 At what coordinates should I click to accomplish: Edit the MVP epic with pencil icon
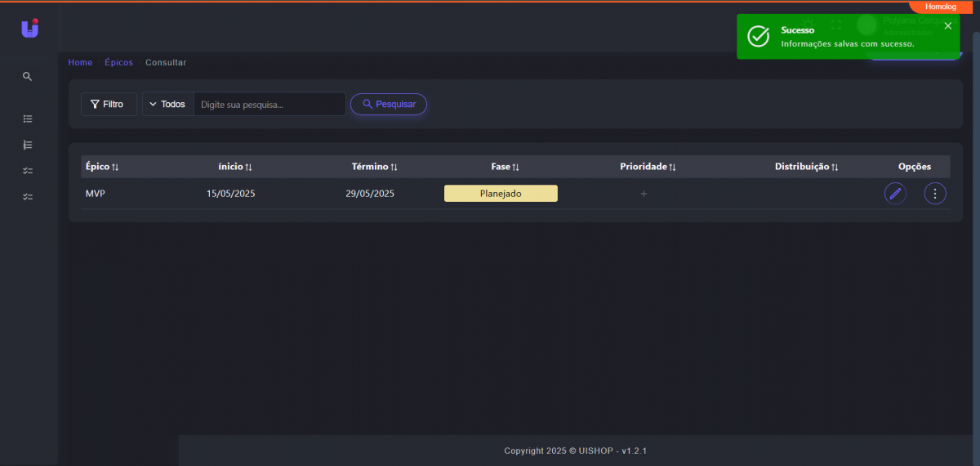click(895, 194)
